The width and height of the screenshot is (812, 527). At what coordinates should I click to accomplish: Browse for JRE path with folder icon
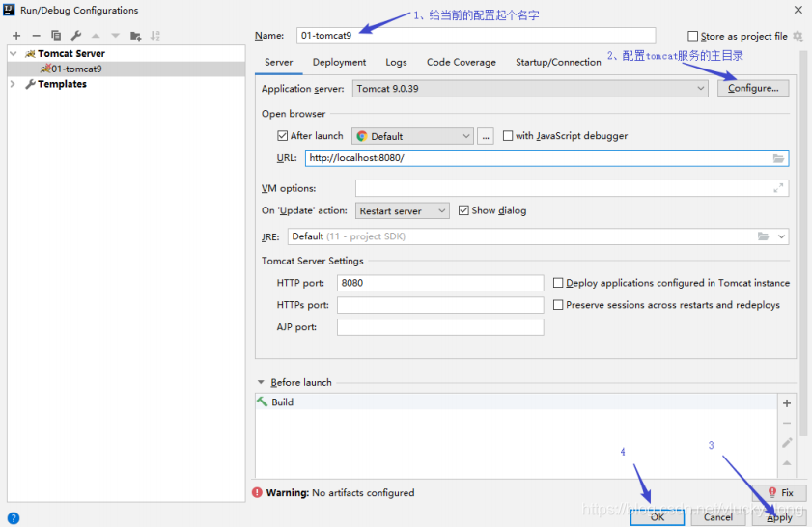pos(764,236)
